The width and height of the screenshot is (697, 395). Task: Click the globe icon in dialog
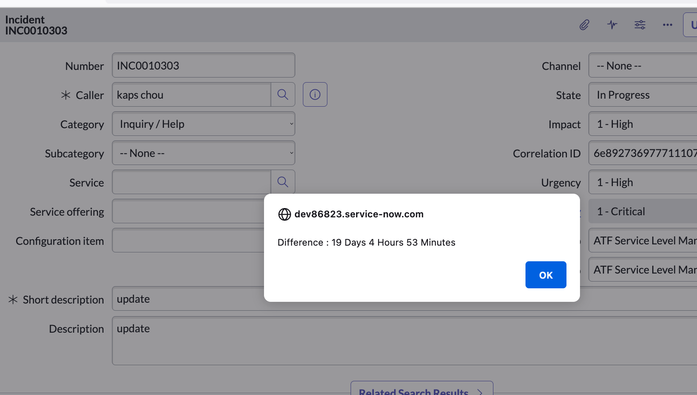pos(284,214)
